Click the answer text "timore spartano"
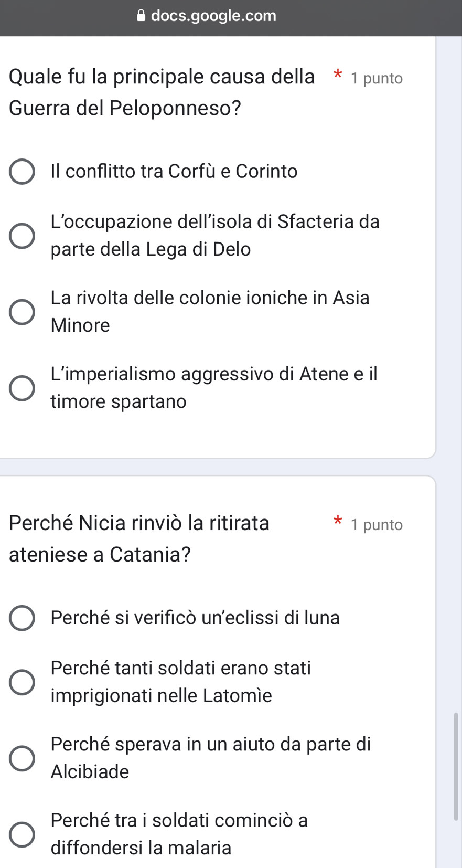Viewport: 462px width, 868px height. [119, 401]
